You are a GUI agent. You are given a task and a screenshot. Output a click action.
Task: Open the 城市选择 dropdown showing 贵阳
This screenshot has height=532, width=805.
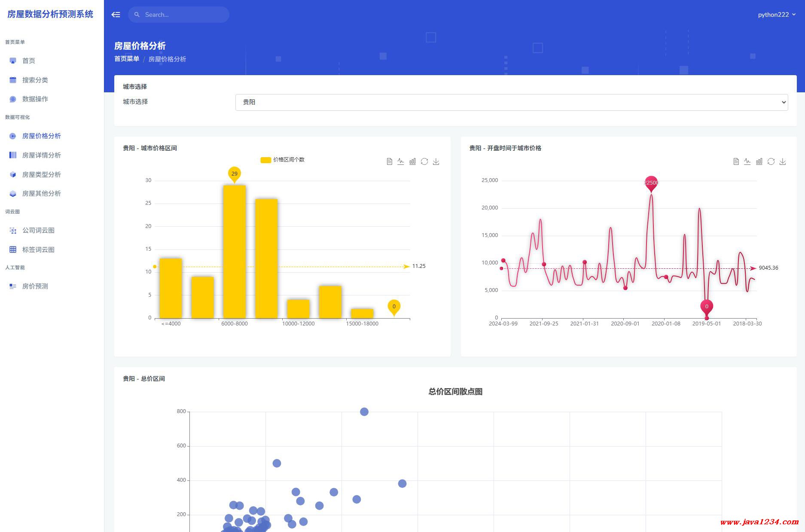511,102
